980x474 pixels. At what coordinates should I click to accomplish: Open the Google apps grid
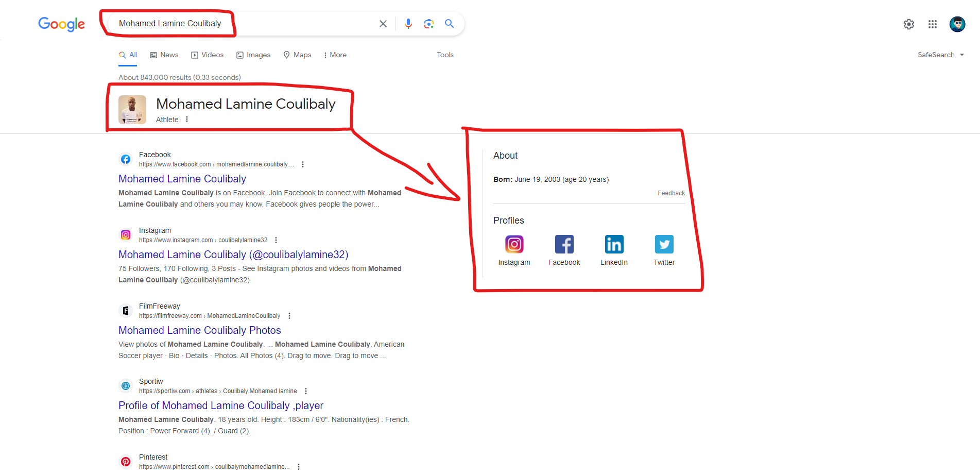[x=933, y=24]
